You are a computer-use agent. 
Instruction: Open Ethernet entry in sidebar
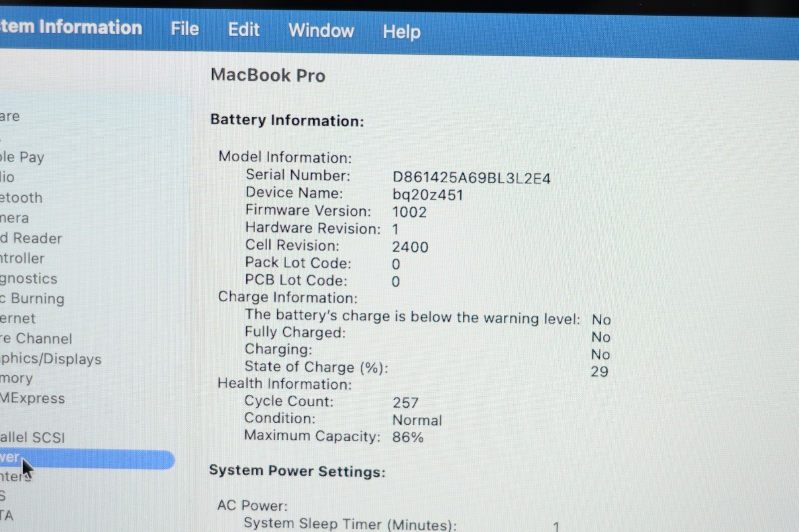18,318
